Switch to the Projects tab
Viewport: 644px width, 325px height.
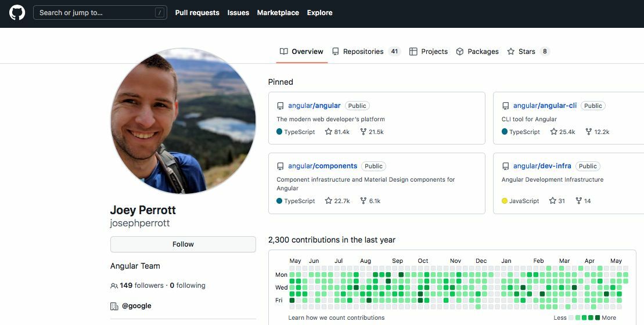click(429, 51)
